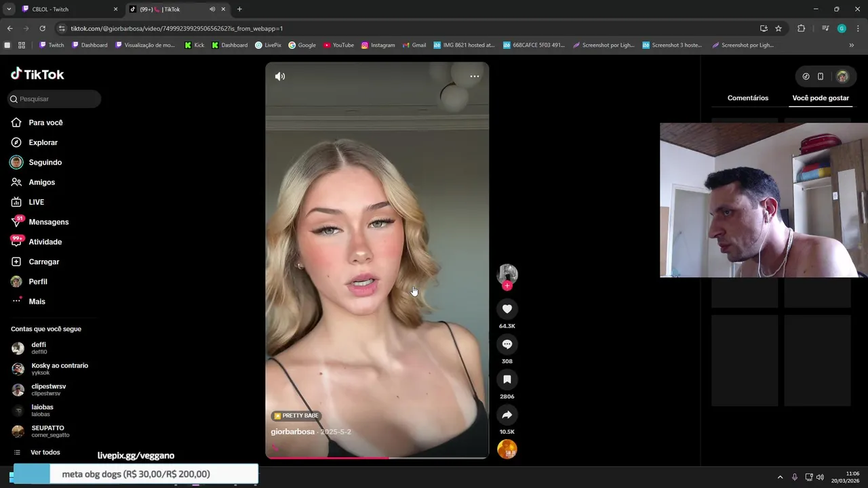Open the Instagram bookmark
The height and width of the screenshot is (488, 868).
[x=378, y=45]
